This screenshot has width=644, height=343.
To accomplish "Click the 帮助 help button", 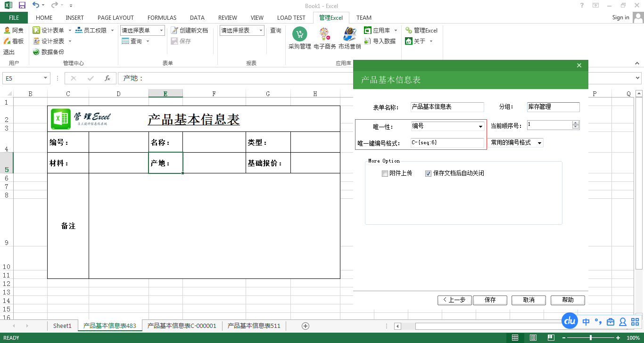I will [x=568, y=300].
